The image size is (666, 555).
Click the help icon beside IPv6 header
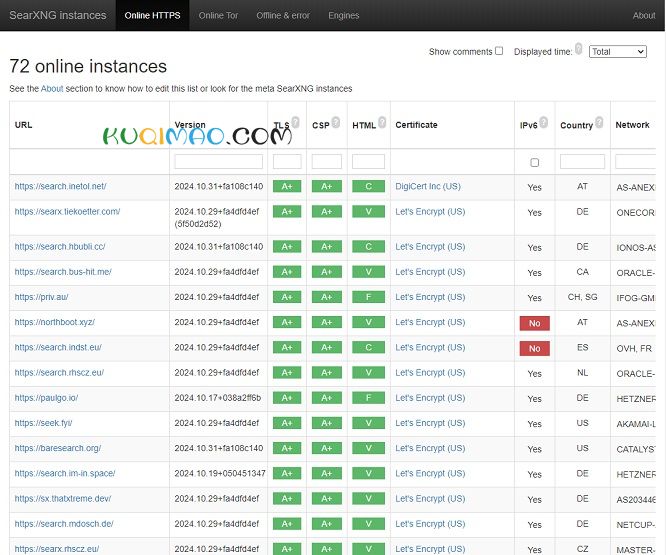(544, 122)
